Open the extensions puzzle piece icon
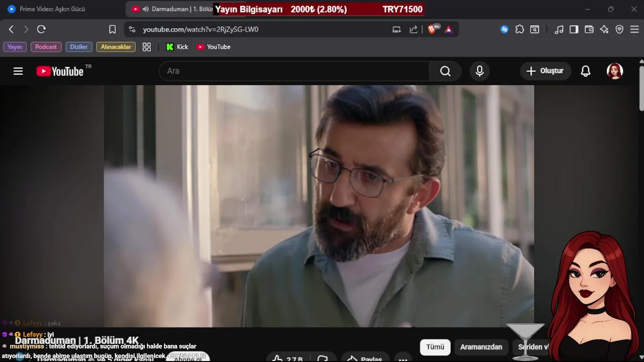 pos(520,29)
